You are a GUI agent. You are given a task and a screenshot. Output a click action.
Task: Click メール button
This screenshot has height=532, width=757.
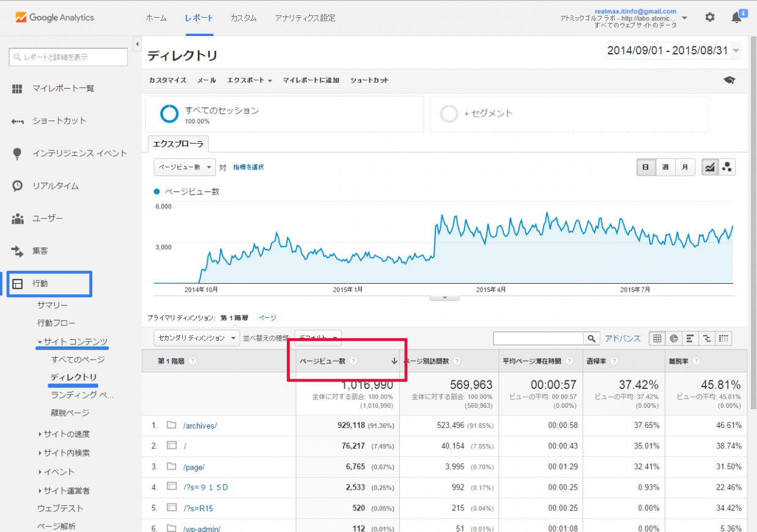[x=206, y=80]
